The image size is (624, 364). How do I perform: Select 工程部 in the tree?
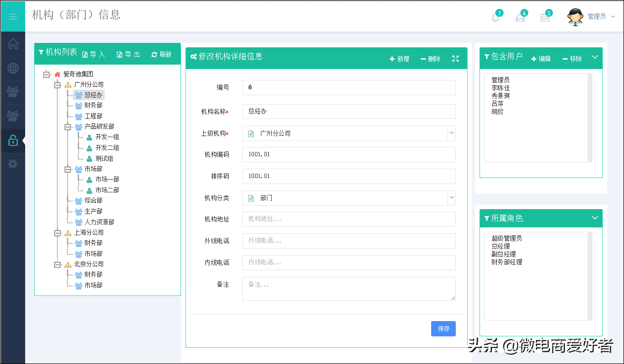click(93, 116)
